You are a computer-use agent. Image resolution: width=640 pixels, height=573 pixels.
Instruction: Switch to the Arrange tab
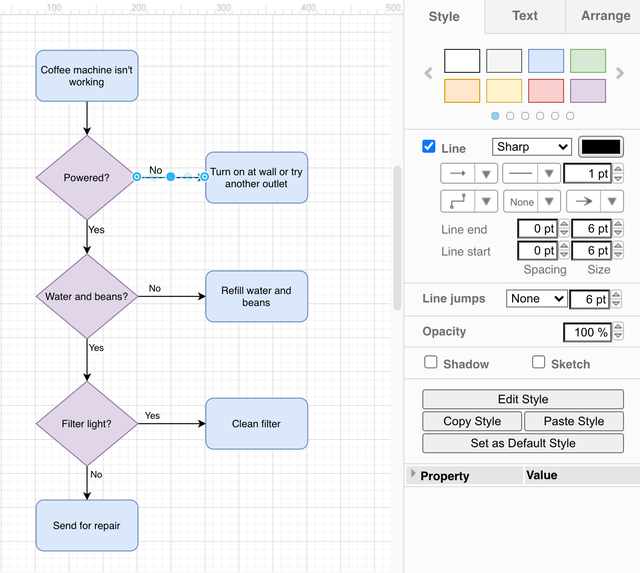tap(604, 16)
